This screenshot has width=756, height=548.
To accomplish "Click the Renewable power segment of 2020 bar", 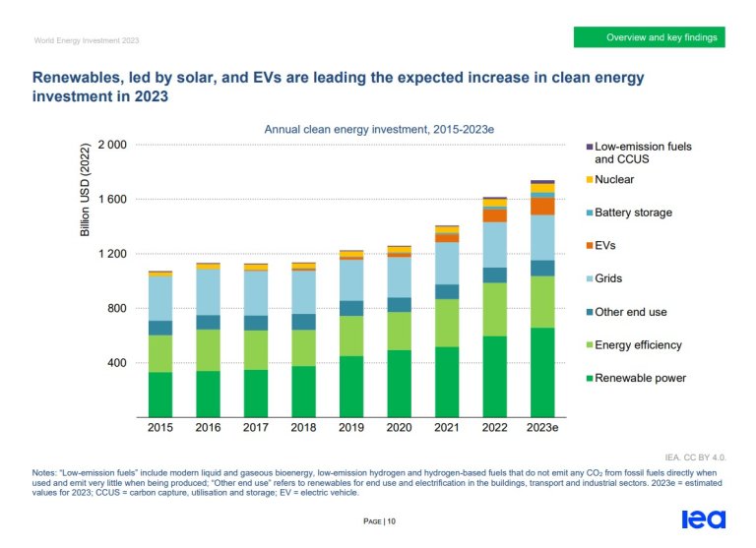I will pos(399,384).
